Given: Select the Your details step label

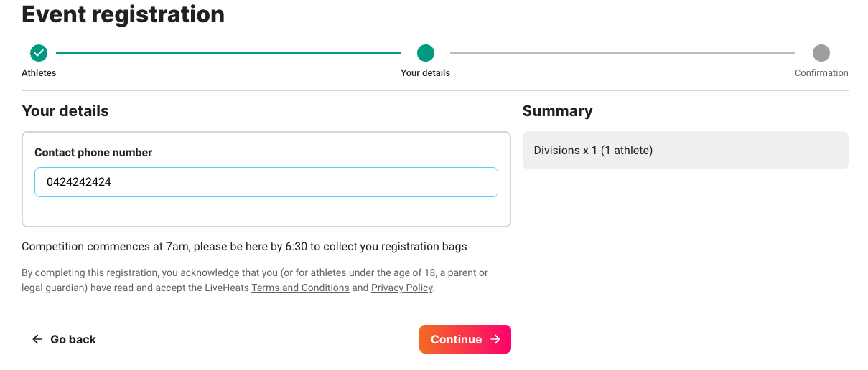Looking at the screenshot, I should pos(426,73).
